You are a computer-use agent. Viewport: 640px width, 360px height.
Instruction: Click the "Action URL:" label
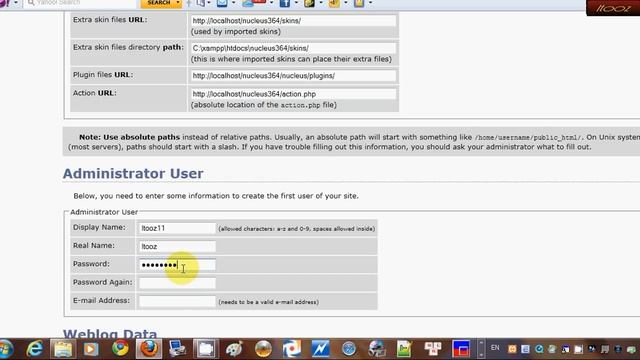coord(95,93)
